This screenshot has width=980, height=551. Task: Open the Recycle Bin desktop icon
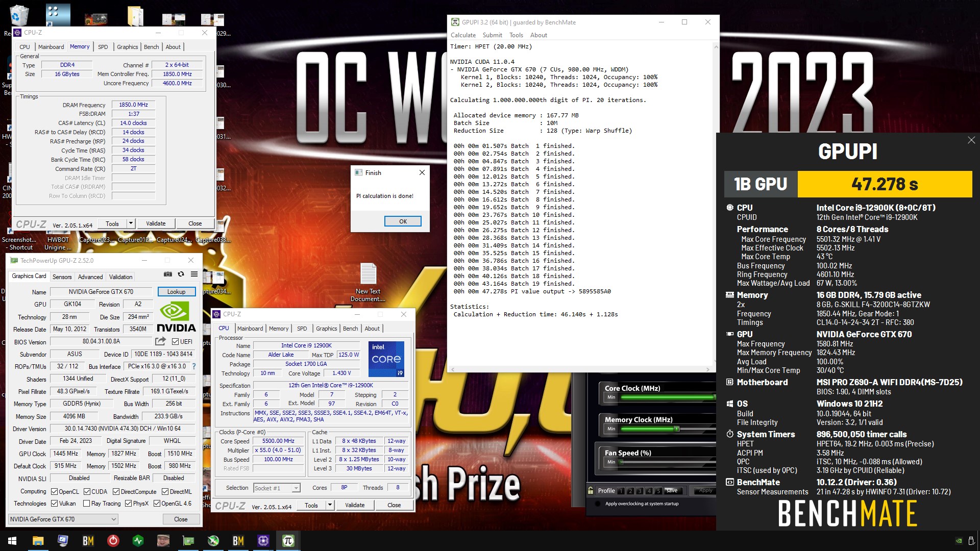pyautogui.click(x=19, y=15)
